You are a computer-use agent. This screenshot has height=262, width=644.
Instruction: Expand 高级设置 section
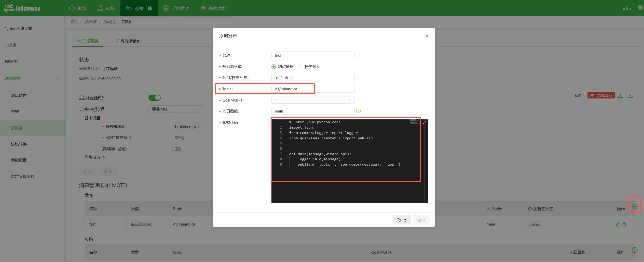tap(95, 157)
